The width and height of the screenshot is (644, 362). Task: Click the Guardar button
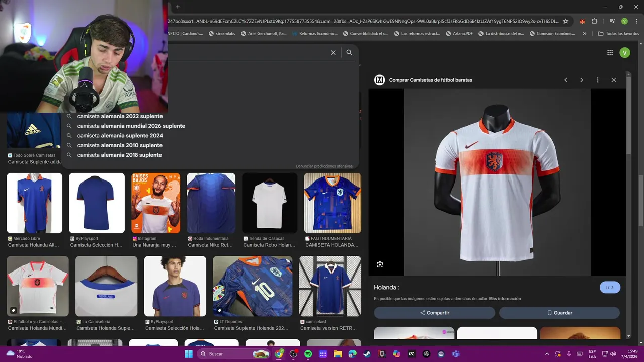[559, 313]
